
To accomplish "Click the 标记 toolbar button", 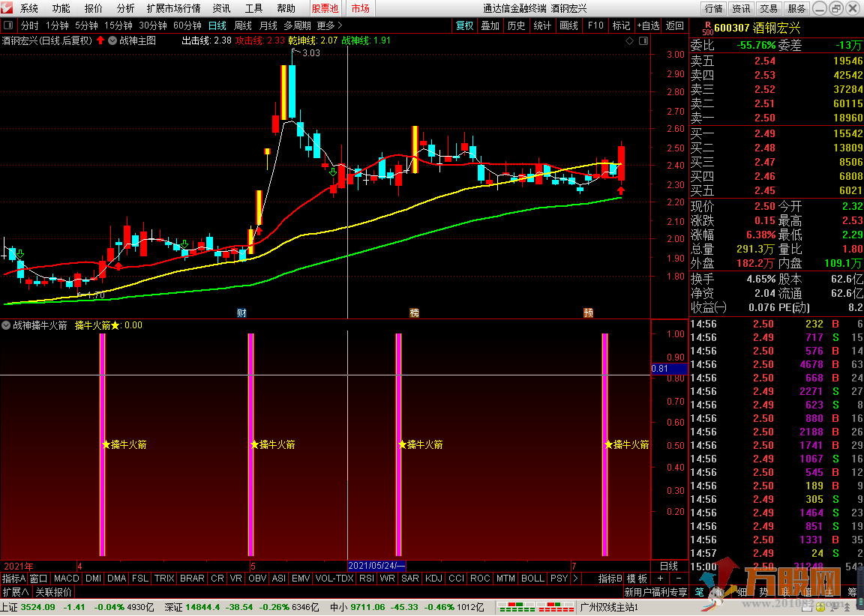I will (621, 26).
